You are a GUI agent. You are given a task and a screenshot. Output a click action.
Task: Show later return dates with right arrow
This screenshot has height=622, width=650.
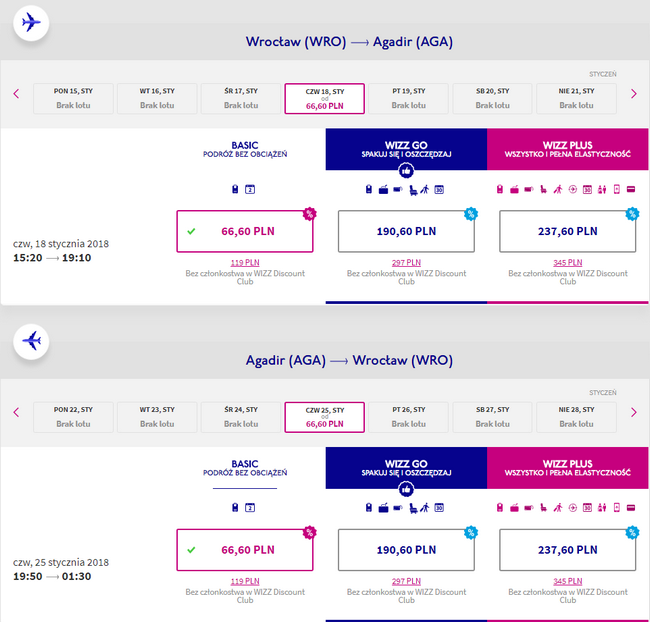[633, 412]
